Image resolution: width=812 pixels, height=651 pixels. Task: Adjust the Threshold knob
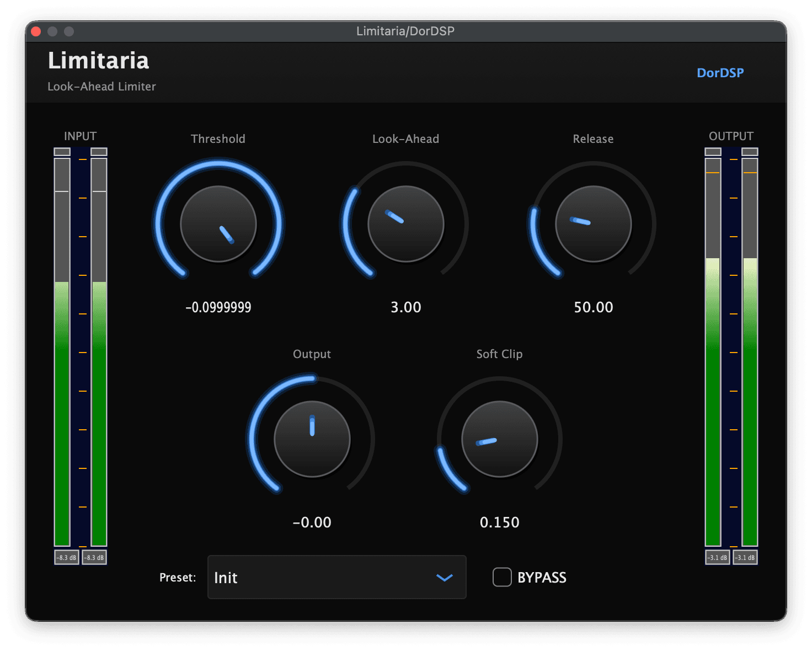click(218, 223)
